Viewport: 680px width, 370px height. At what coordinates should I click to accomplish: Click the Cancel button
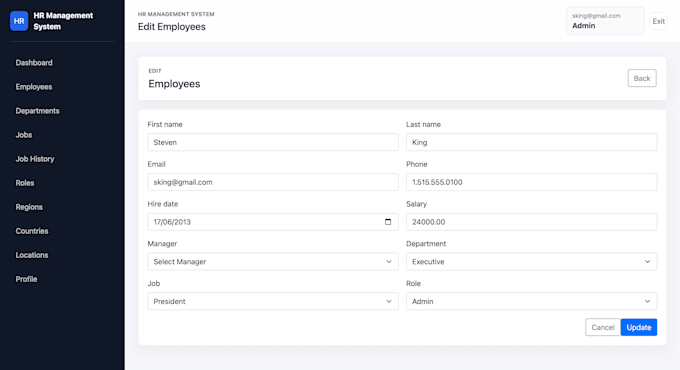coord(603,327)
